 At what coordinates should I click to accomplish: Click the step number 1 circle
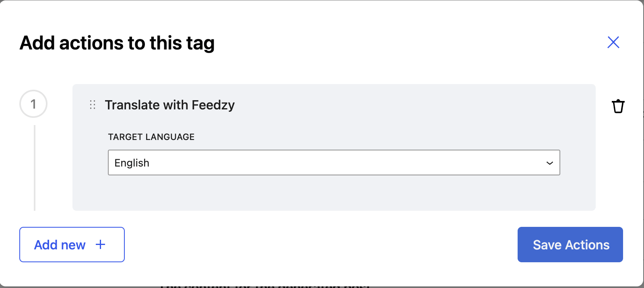click(33, 104)
